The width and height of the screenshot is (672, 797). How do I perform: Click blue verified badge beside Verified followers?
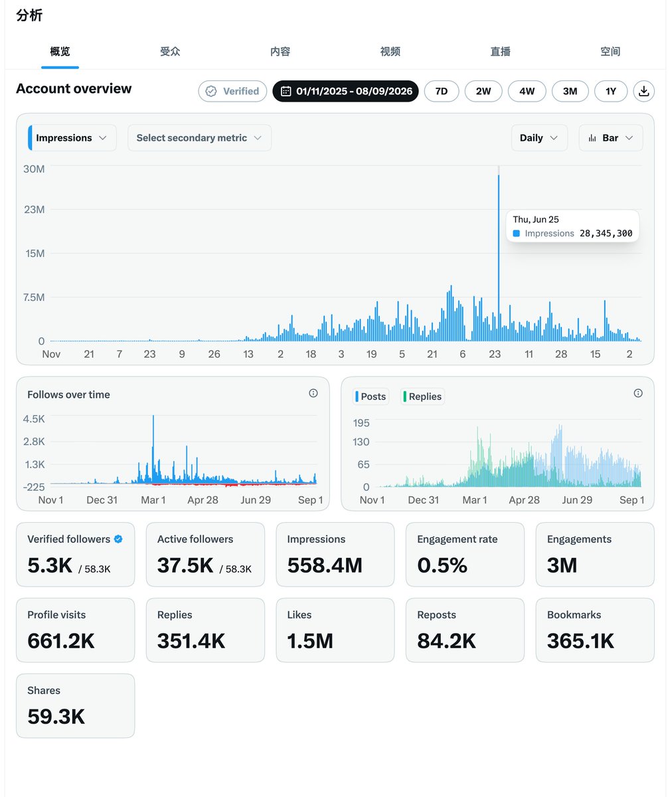(x=118, y=539)
